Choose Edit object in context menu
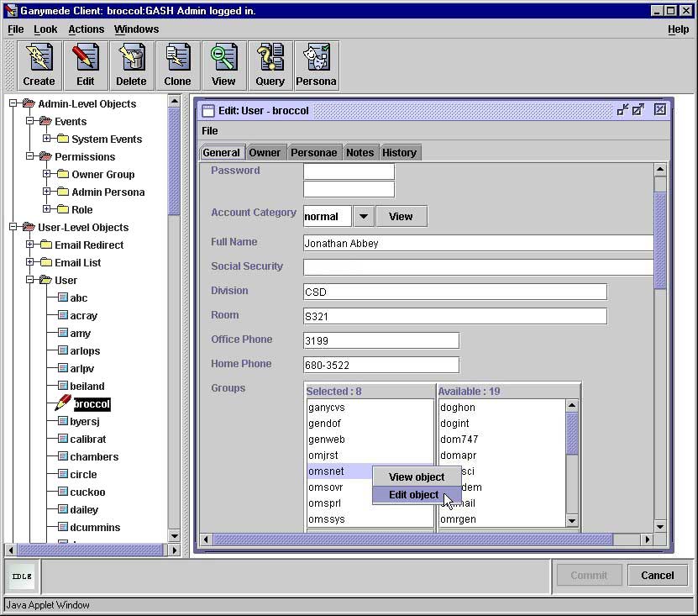698x616 pixels. point(413,495)
